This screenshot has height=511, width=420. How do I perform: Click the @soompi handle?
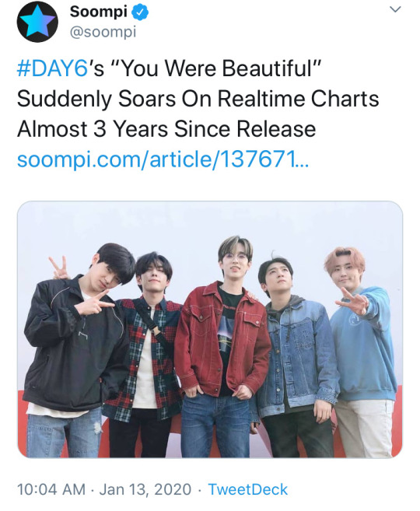(103, 32)
